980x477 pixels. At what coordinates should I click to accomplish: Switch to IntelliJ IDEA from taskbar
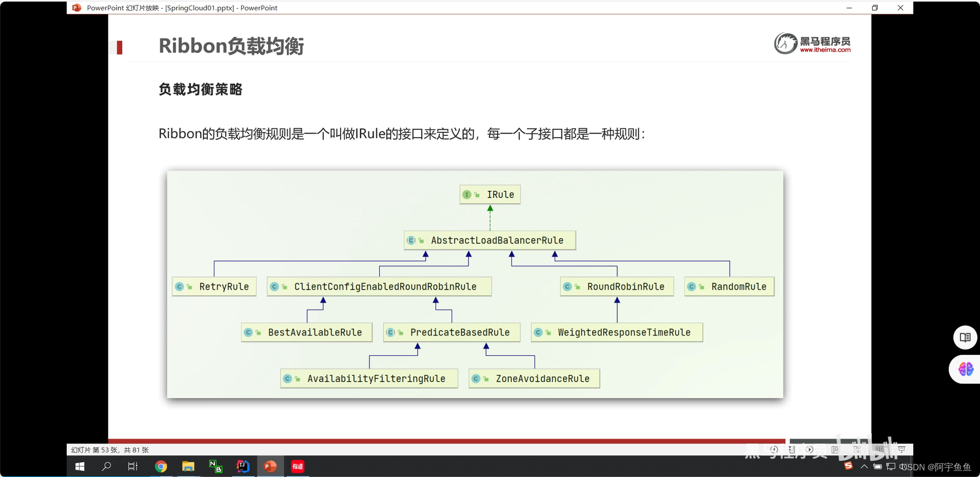[243, 466]
